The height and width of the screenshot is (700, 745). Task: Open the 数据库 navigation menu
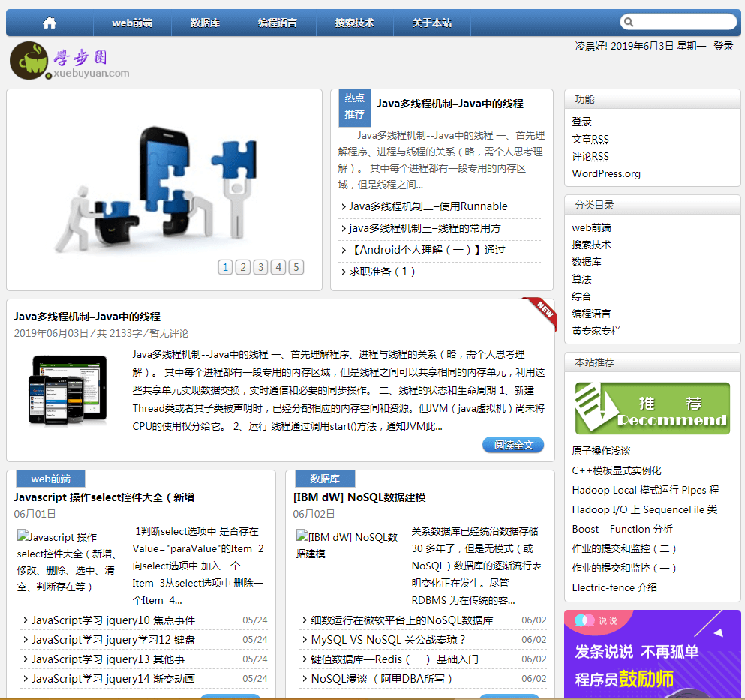point(203,23)
